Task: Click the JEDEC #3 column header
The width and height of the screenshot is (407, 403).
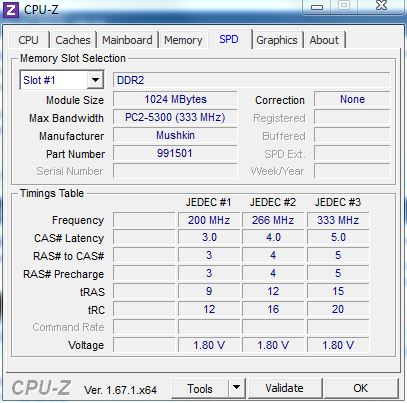Action: coord(338,202)
